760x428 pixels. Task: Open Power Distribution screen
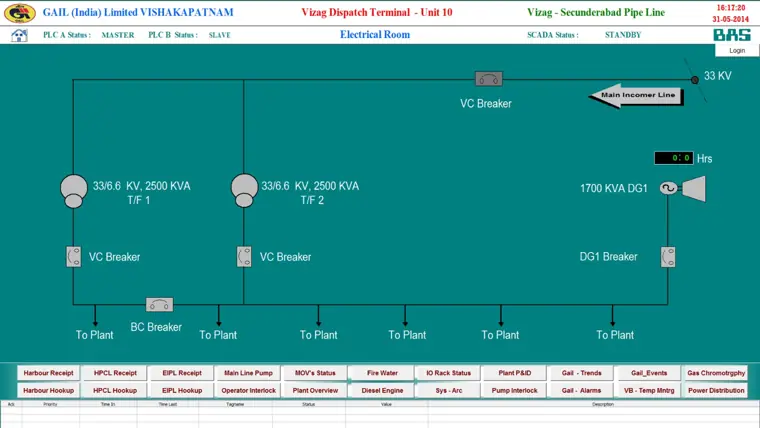[716, 391]
